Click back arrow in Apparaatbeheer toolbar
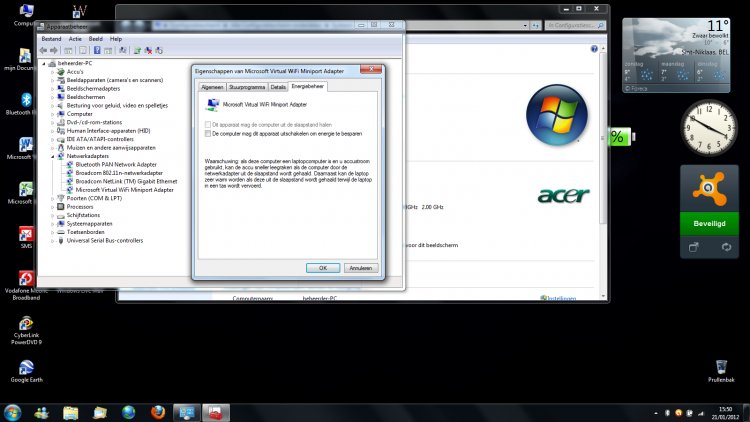This screenshot has height=422, width=750. click(x=43, y=49)
